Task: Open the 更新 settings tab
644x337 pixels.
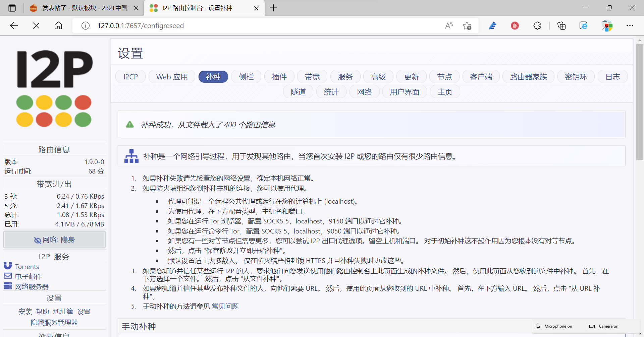Action: (412, 77)
